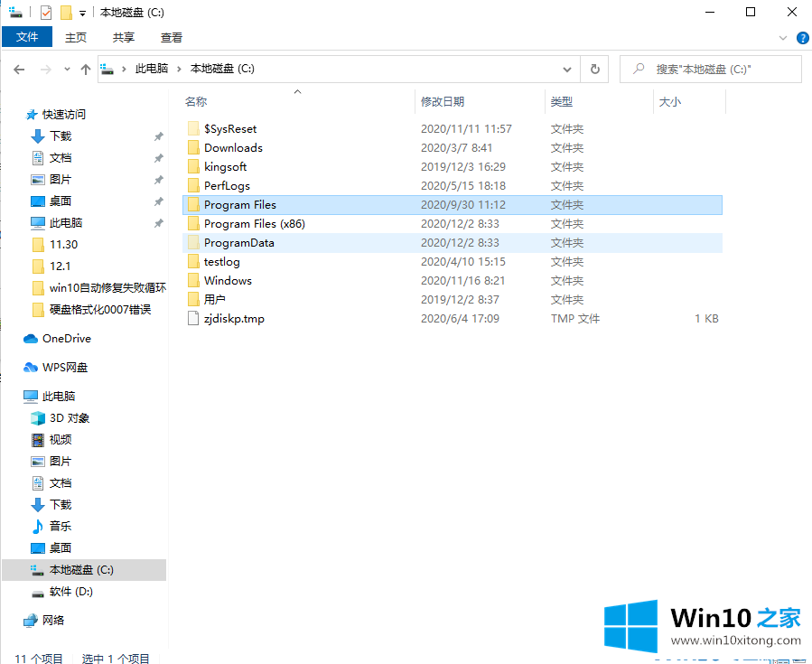This screenshot has width=812, height=664.
Task: Open the 3D 对象 folder
Action: point(70,418)
